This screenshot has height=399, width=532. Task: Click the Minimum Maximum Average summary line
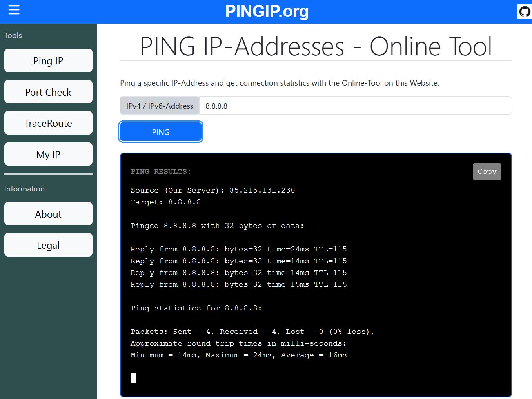tap(238, 355)
